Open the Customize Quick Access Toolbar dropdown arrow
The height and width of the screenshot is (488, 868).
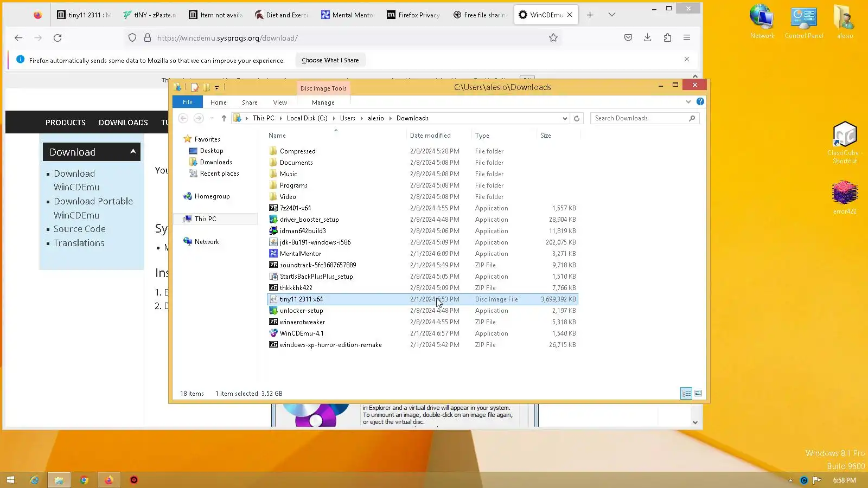coord(216,87)
